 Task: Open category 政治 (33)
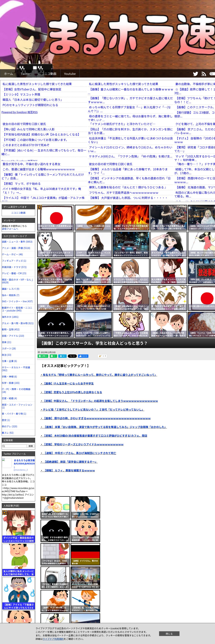coord(7,355)
